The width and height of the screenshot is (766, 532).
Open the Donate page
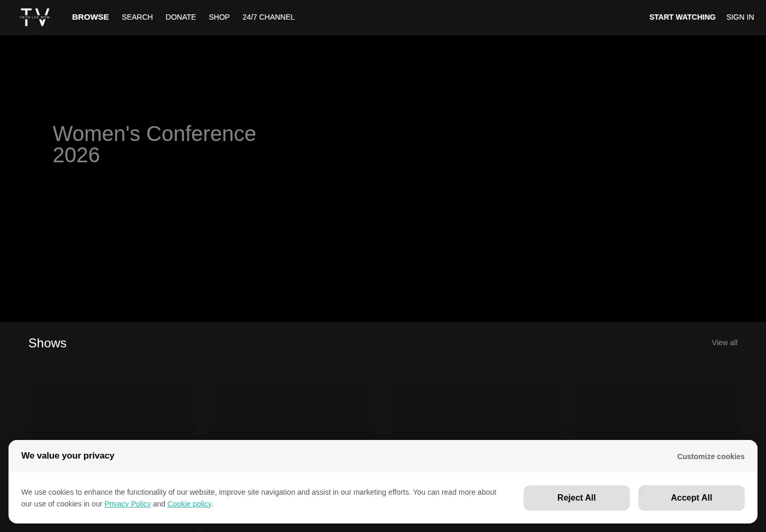[181, 17]
